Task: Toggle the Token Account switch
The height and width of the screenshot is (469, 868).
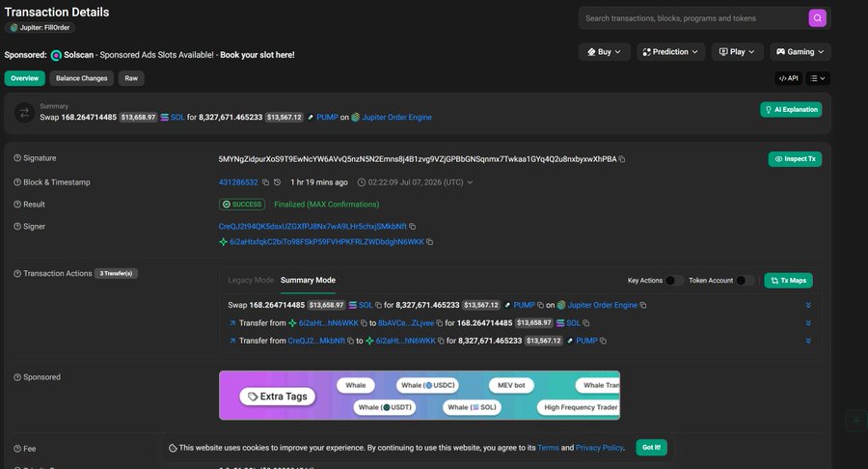Action: pyautogui.click(x=745, y=281)
